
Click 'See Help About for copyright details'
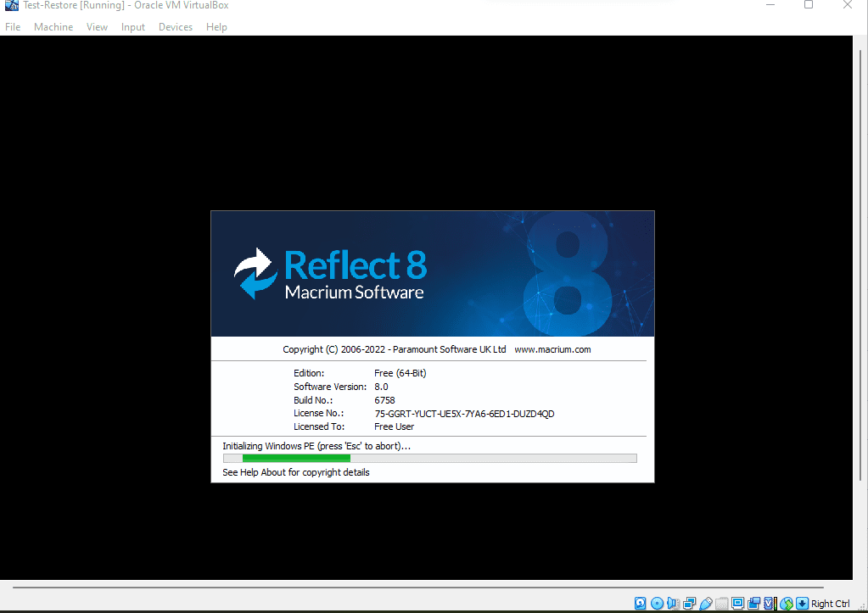296,472
